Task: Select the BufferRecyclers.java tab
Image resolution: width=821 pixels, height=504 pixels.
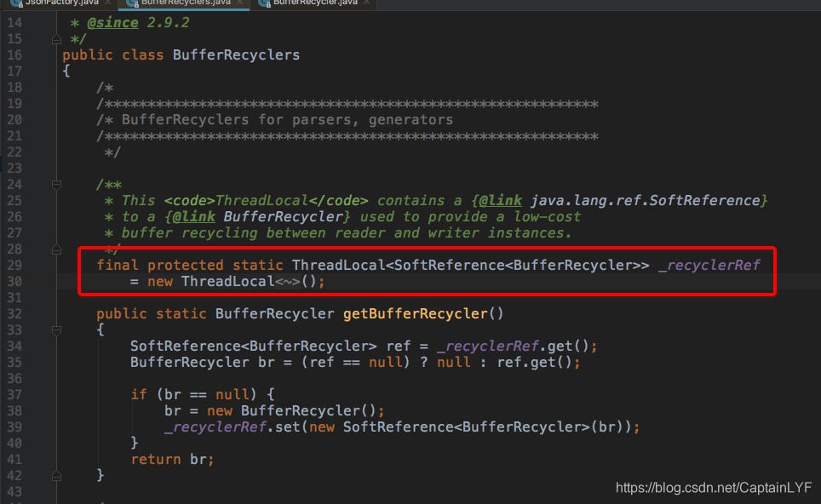Action: tap(186, 3)
